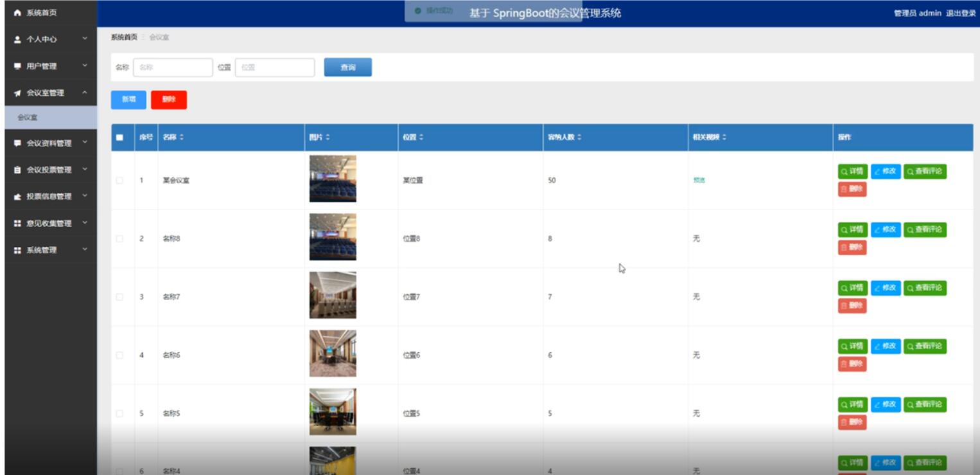Click the person icon beside 个人中心
The height and width of the screenshot is (475, 980).
[x=17, y=39]
